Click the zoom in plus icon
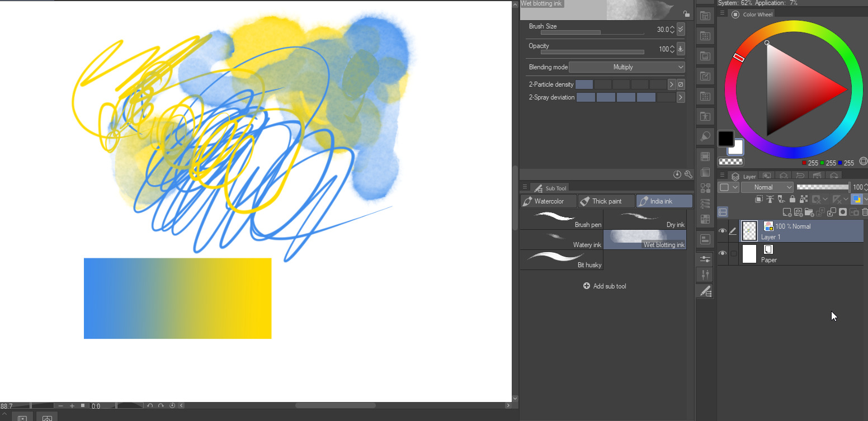The width and height of the screenshot is (868, 421). pyautogui.click(x=72, y=406)
